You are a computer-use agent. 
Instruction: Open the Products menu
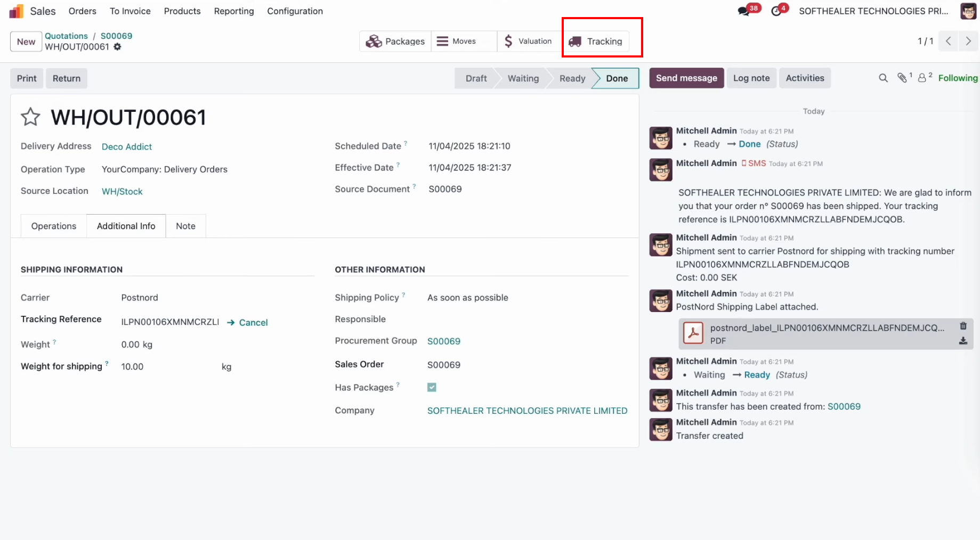click(x=182, y=11)
